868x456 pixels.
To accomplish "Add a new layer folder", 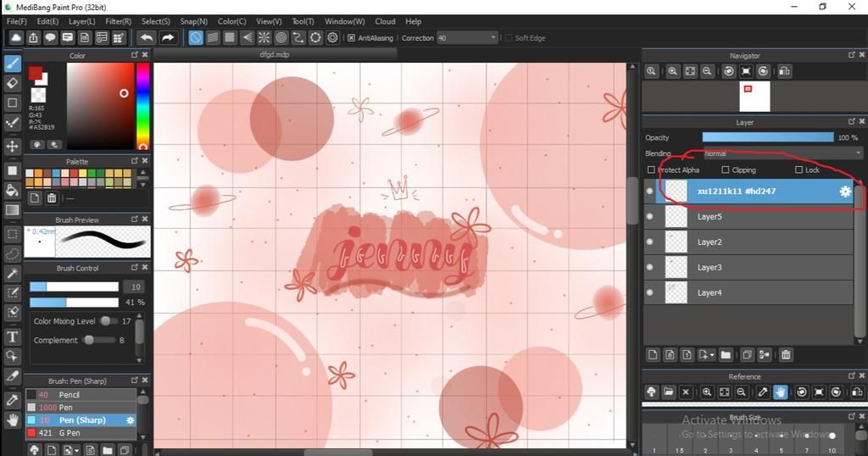I will [x=726, y=355].
